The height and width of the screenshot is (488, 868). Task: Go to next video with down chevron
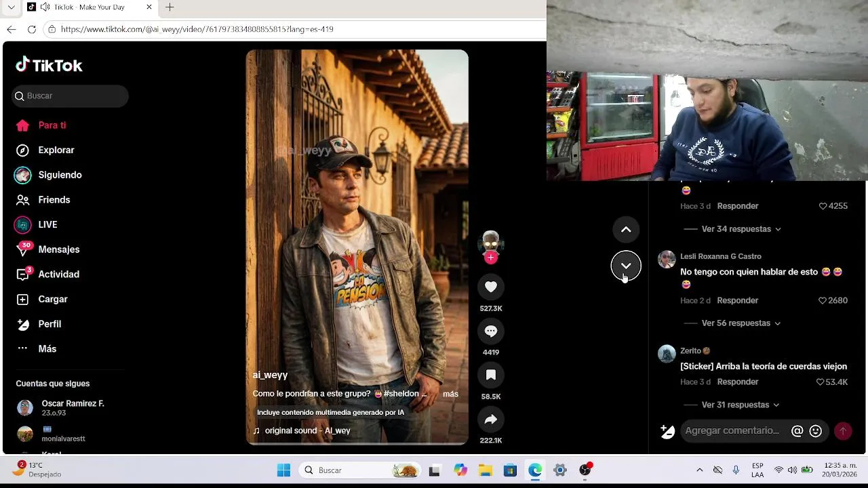(626, 266)
